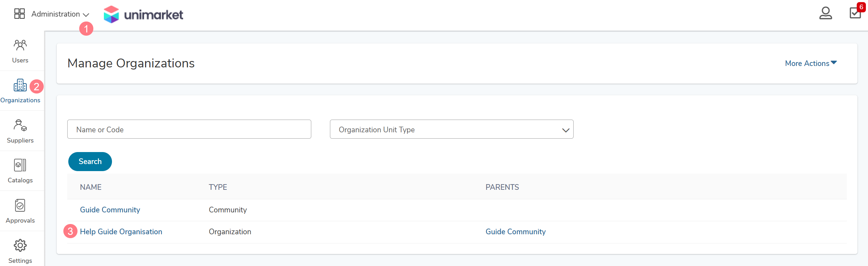Viewport: 868px width, 266px height.
Task: Open the Guide Community parent link
Action: (x=516, y=232)
